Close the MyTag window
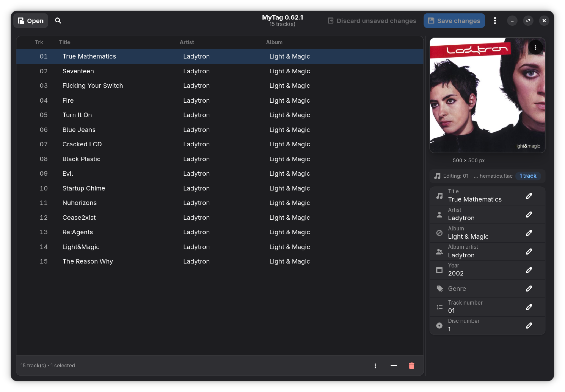This screenshot has width=565, height=392. [544, 21]
